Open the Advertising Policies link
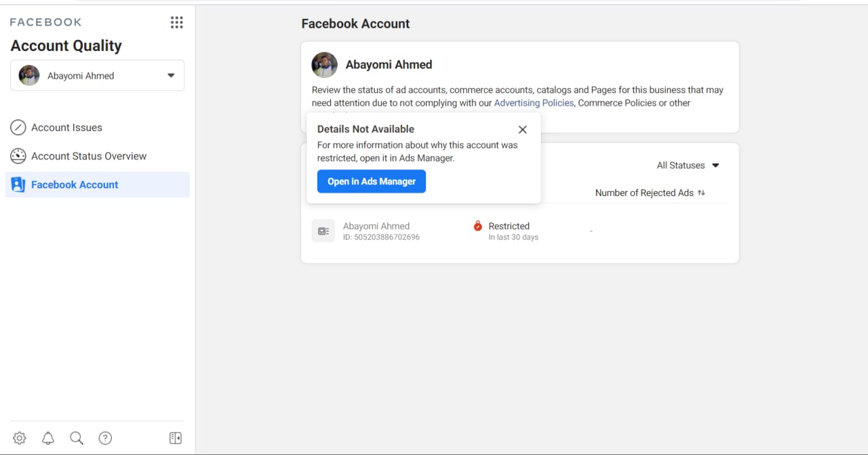868x455 pixels. 534,103
